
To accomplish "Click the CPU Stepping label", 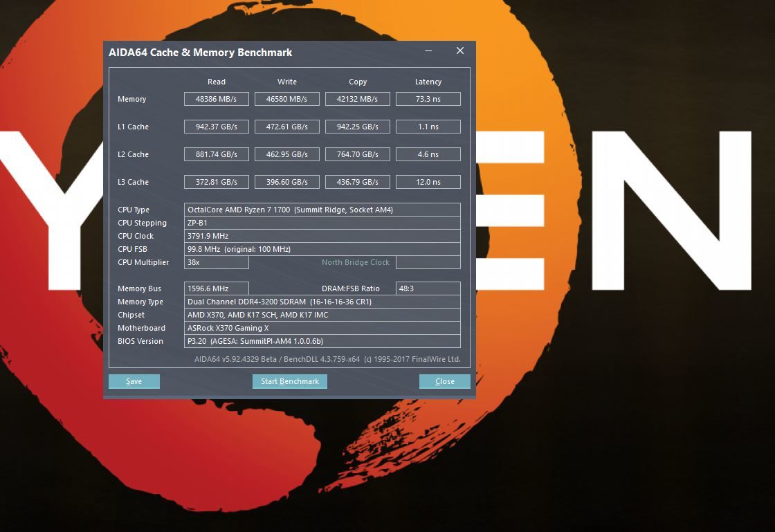I will (x=143, y=223).
